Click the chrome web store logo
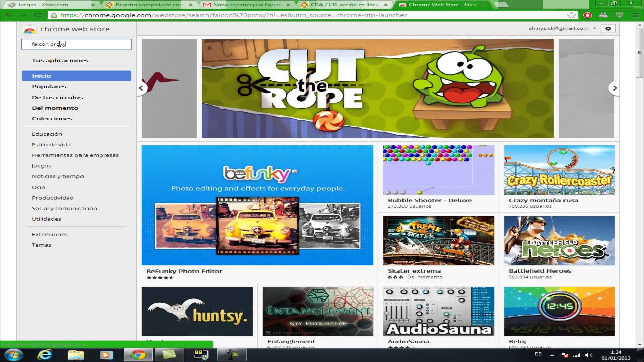Viewport: 644px width, 362px height. pos(66,29)
